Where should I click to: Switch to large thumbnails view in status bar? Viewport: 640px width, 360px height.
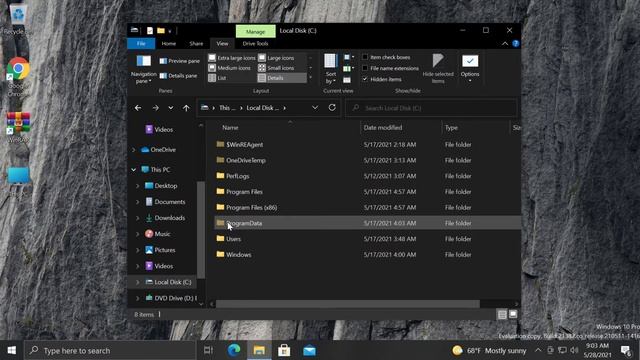click(513, 314)
